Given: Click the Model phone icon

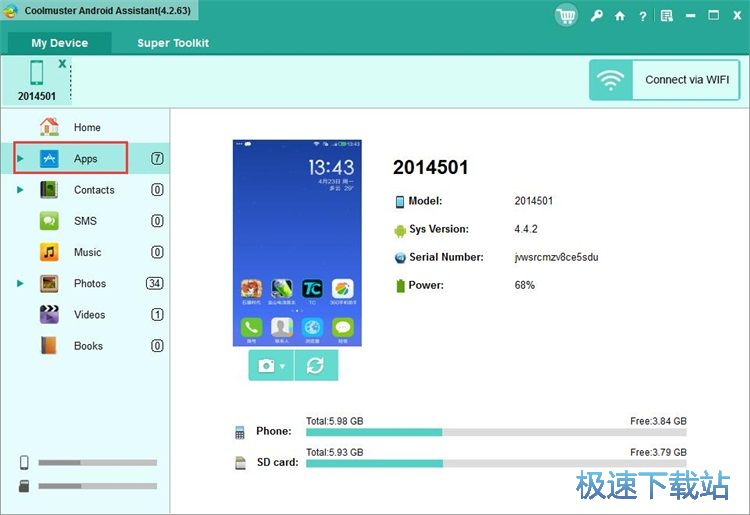Looking at the screenshot, I should tap(400, 202).
